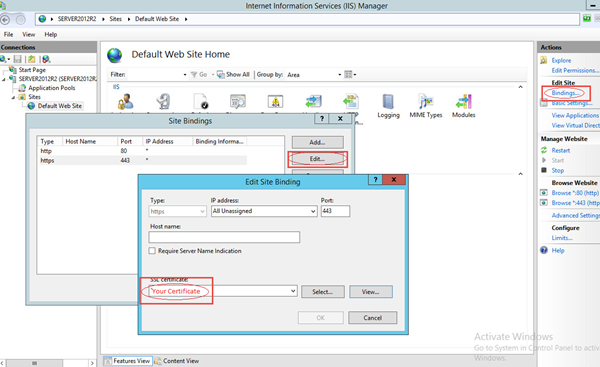600x367 pixels.
Task: Open the File menu
Action: [8, 34]
